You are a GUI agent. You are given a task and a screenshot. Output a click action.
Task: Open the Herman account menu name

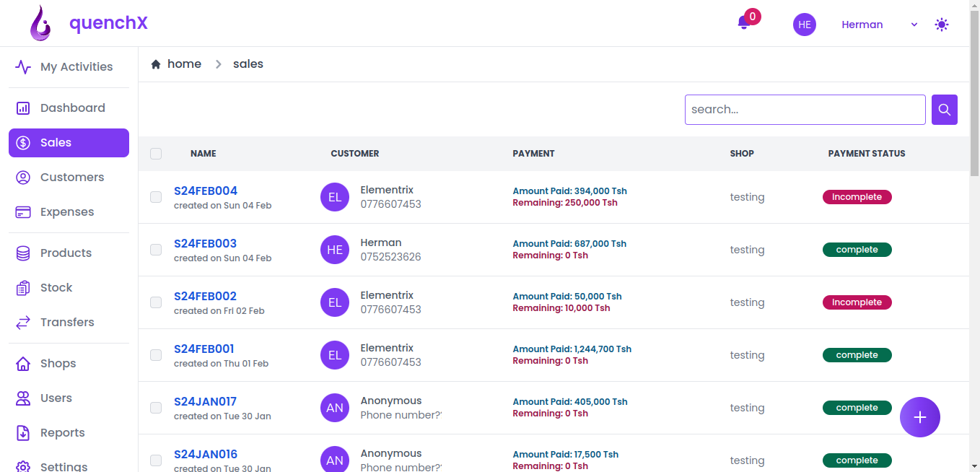[862, 25]
